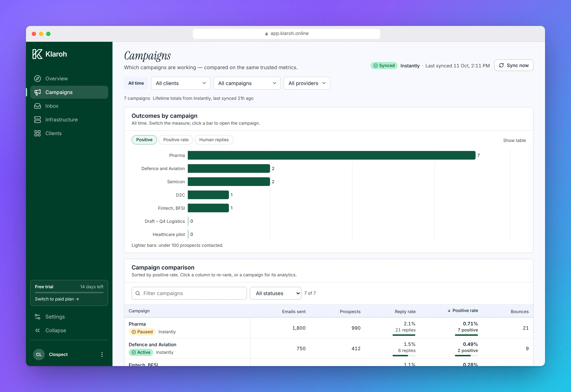Click the Infrastructure server icon
571x392 pixels.
[37, 120]
